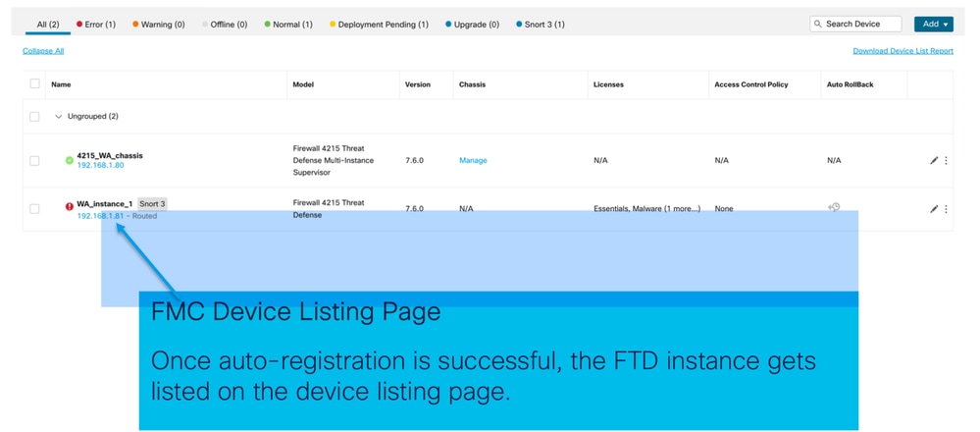The width and height of the screenshot is (980, 432).
Task: Click the Chassis column header
Action: pyautogui.click(x=472, y=84)
